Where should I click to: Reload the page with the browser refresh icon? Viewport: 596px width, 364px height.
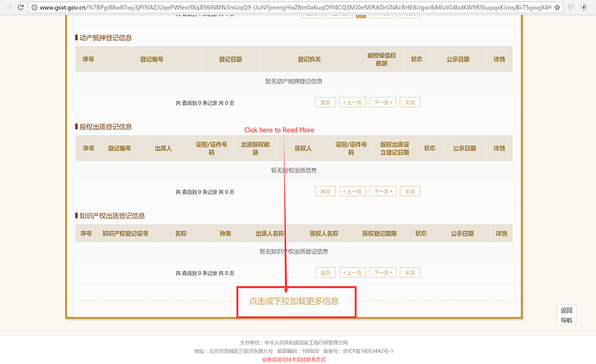[20, 7]
